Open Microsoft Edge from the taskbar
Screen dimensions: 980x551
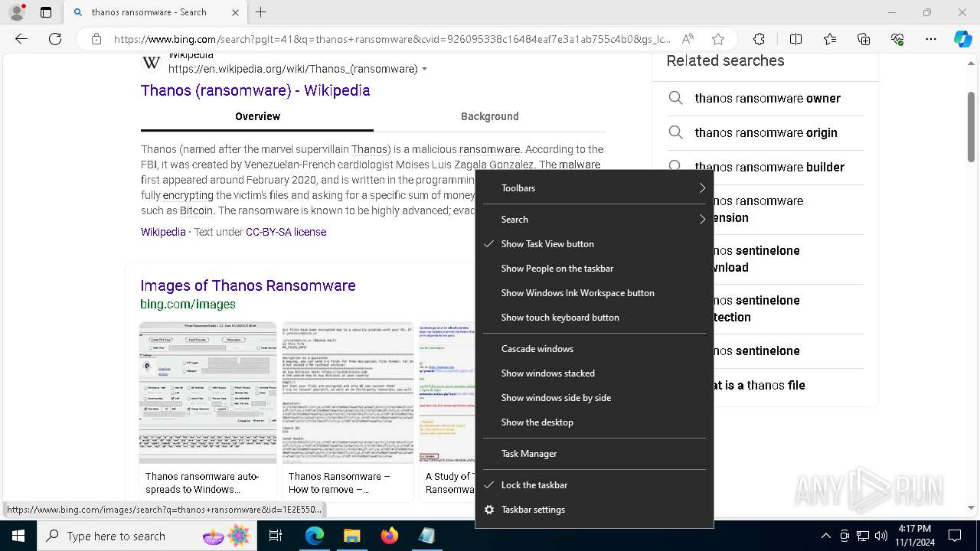tap(315, 536)
